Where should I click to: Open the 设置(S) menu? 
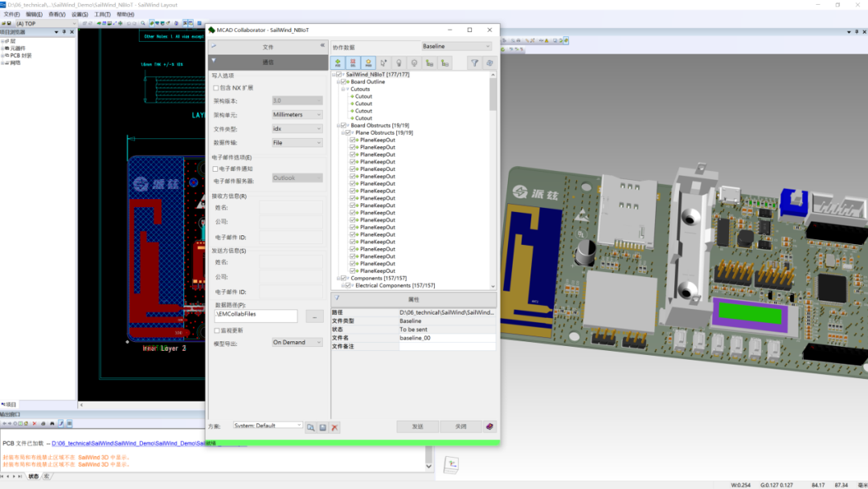(80, 14)
